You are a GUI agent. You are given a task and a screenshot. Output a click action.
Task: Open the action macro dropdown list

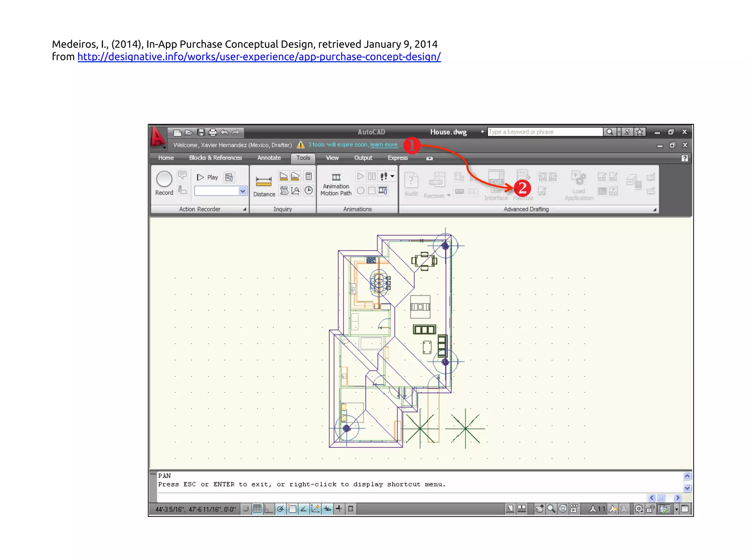tap(243, 191)
